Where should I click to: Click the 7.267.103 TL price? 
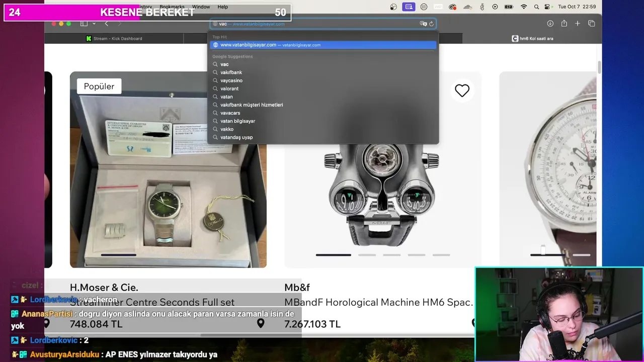(312, 324)
